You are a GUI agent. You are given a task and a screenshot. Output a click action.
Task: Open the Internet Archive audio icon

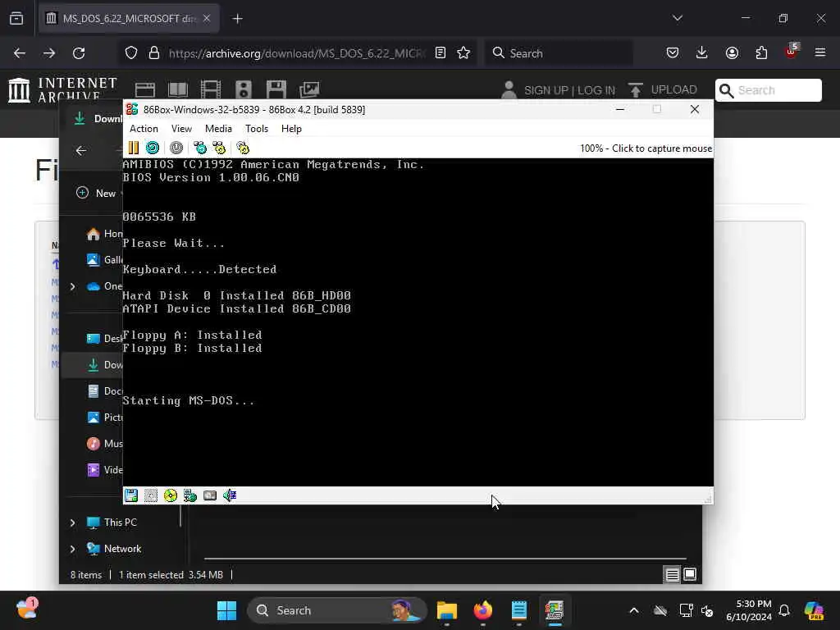(x=243, y=89)
